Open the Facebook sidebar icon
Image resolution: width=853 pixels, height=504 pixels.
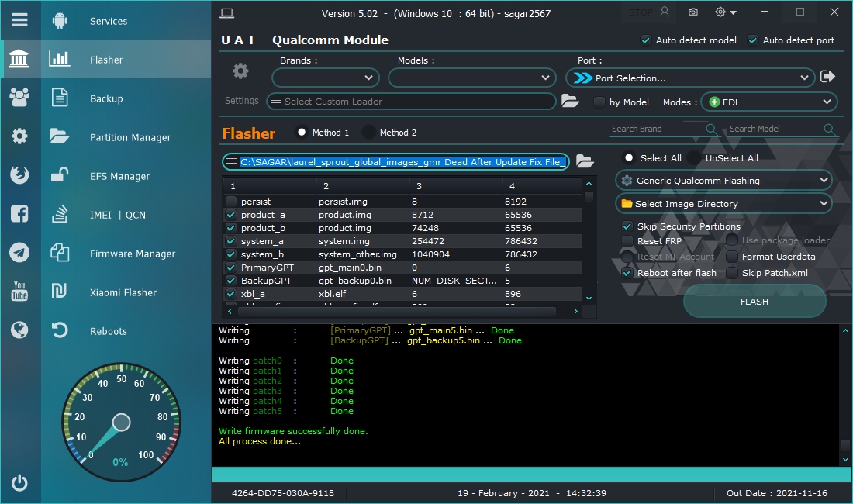pos(19,213)
